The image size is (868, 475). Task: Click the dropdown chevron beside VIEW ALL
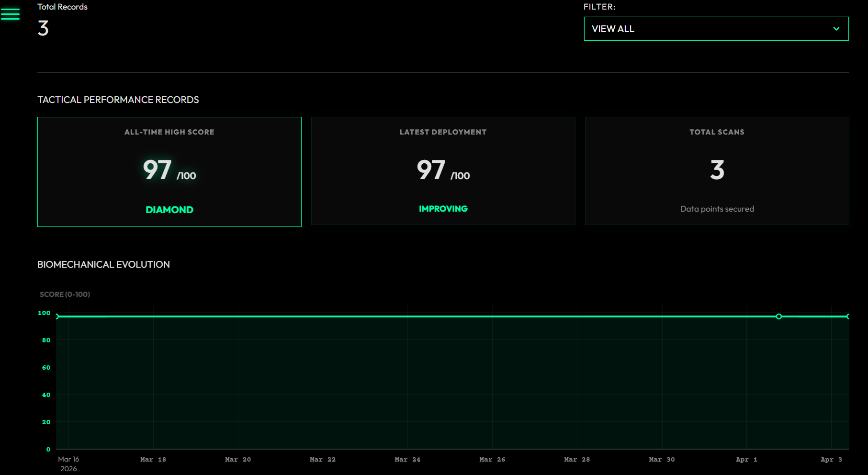click(x=837, y=29)
